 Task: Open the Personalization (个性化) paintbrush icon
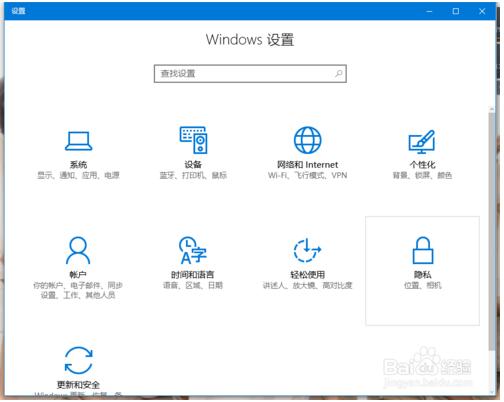coord(422,142)
